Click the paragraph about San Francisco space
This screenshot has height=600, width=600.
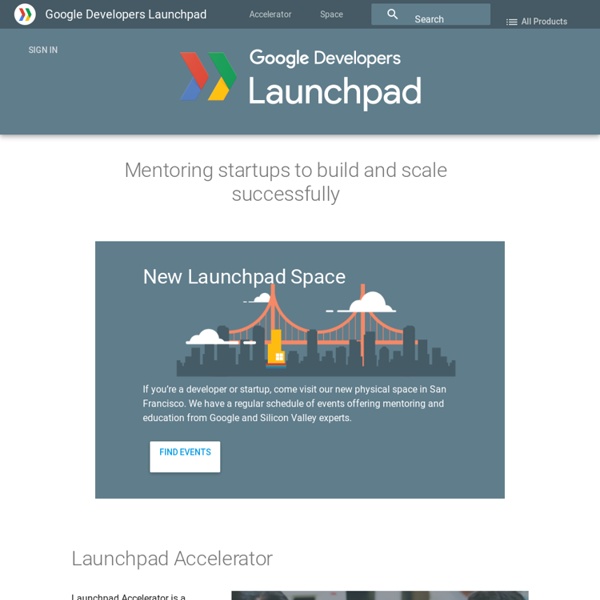coord(294,403)
